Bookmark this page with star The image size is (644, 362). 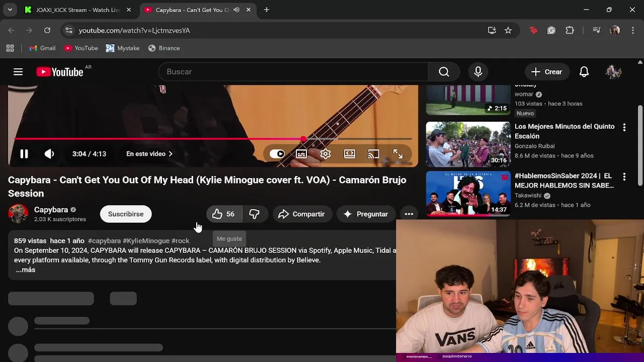click(508, 31)
